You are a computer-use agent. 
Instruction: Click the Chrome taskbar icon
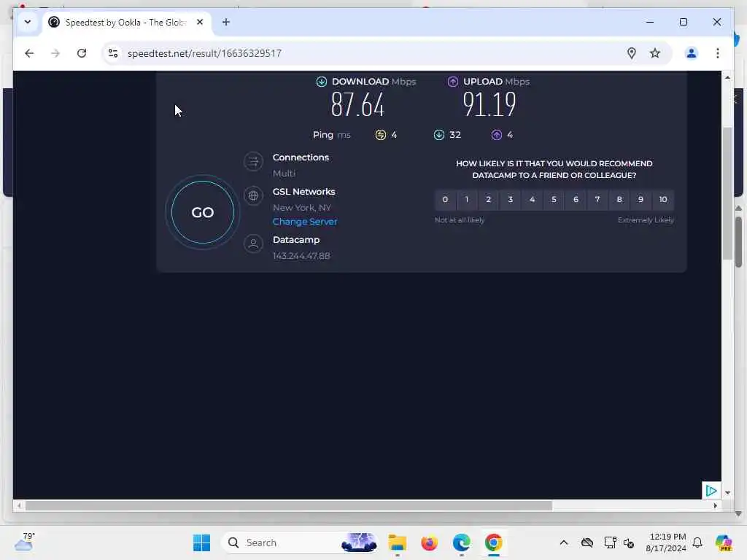click(494, 542)
